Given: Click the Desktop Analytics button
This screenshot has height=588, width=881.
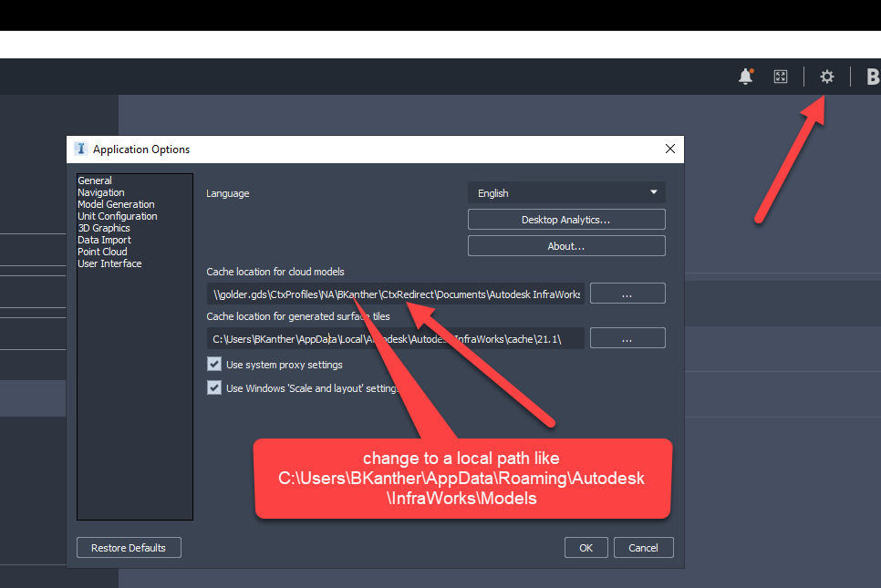Looking at the screenshot, I should (566, 220).
